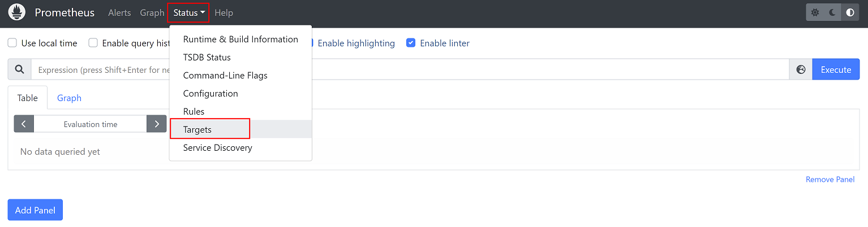Click the Prometheus flame logo icon
Screen dimensions: 868x227
(18, 12)
